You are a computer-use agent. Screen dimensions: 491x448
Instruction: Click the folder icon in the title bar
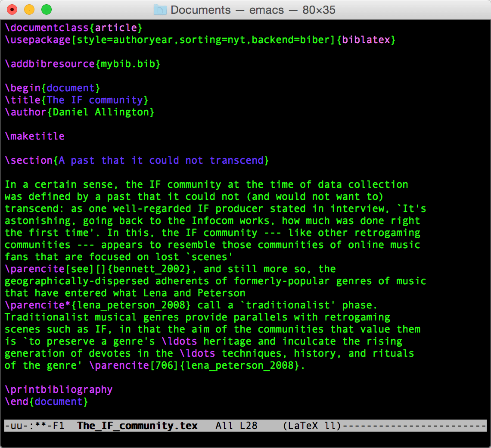160,10
